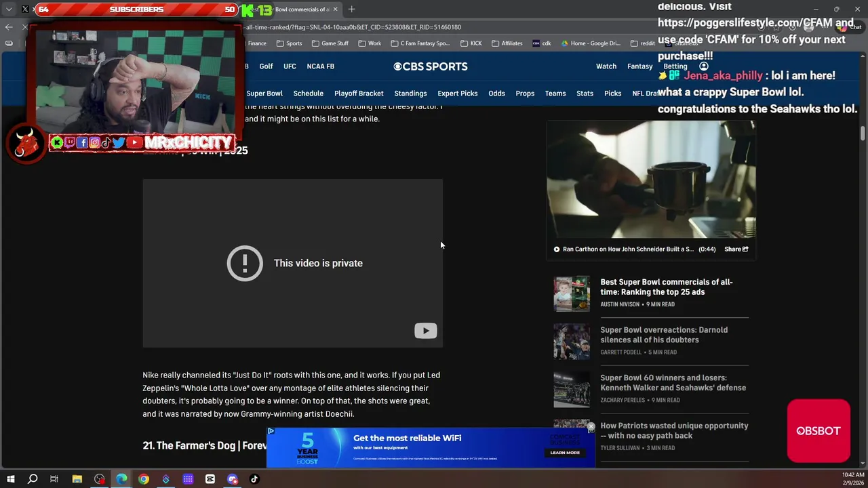Click LEARN MORE on the WiFi ad
Screen dimensions: 868x488
(565, 452)
